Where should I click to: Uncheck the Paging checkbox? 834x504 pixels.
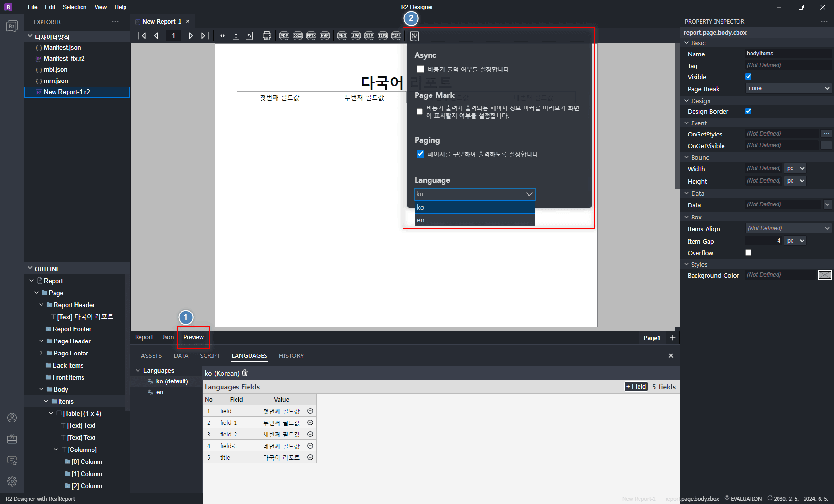[420, 154]
